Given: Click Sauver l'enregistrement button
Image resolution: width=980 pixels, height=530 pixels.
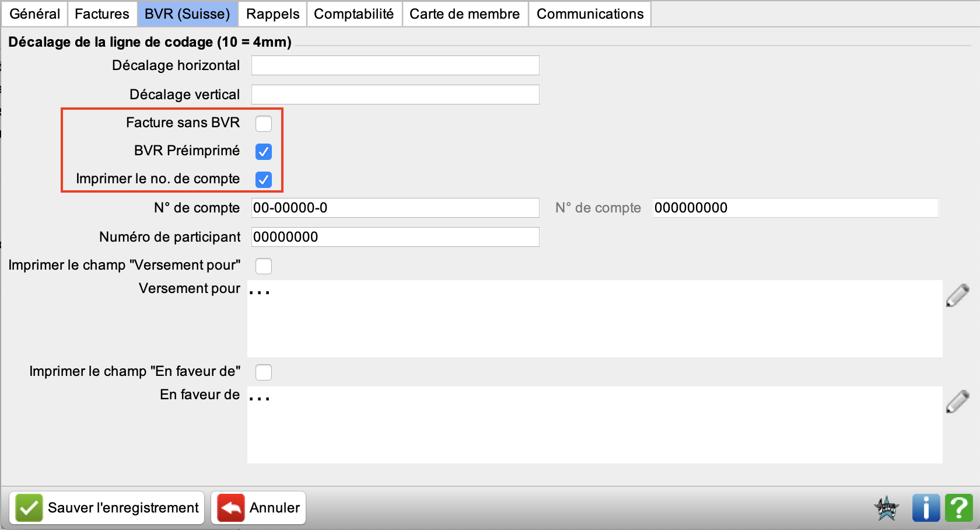Looking at the screenshot, I should 107,508.
